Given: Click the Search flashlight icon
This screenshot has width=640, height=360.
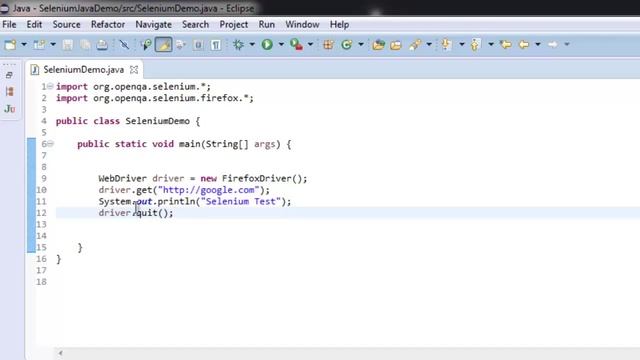Looking at the screenshot, I should point(415,44).
